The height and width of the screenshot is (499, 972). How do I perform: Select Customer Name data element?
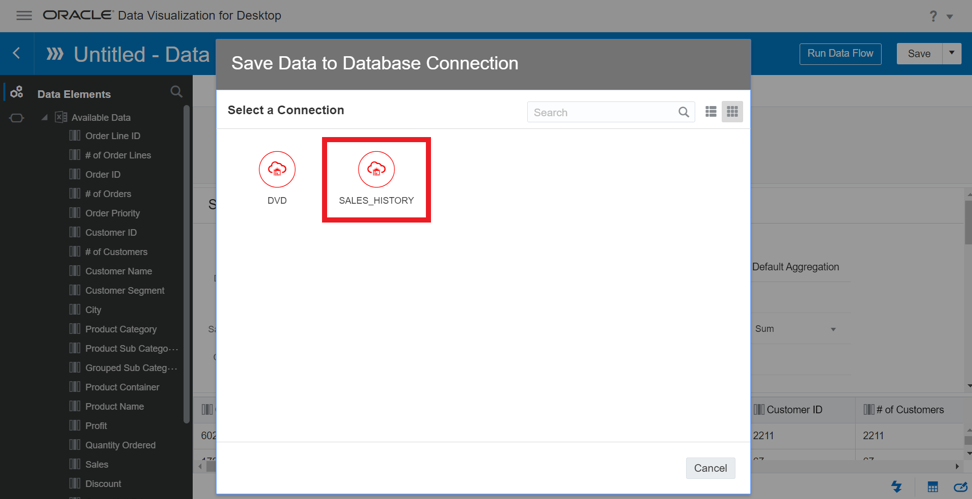coord(118,271)
